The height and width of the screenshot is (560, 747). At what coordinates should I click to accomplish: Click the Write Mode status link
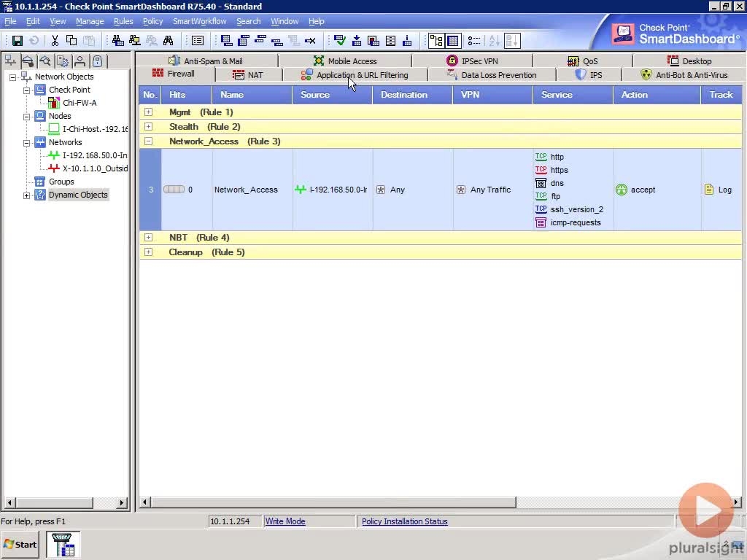[285, 521]
